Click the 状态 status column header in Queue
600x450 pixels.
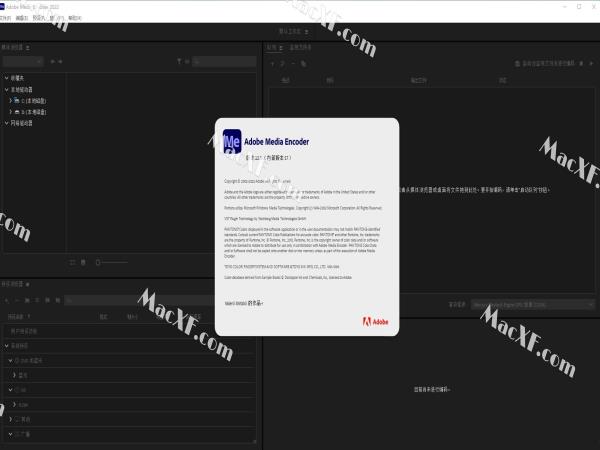pyautogui.click(x=503, y=80)
